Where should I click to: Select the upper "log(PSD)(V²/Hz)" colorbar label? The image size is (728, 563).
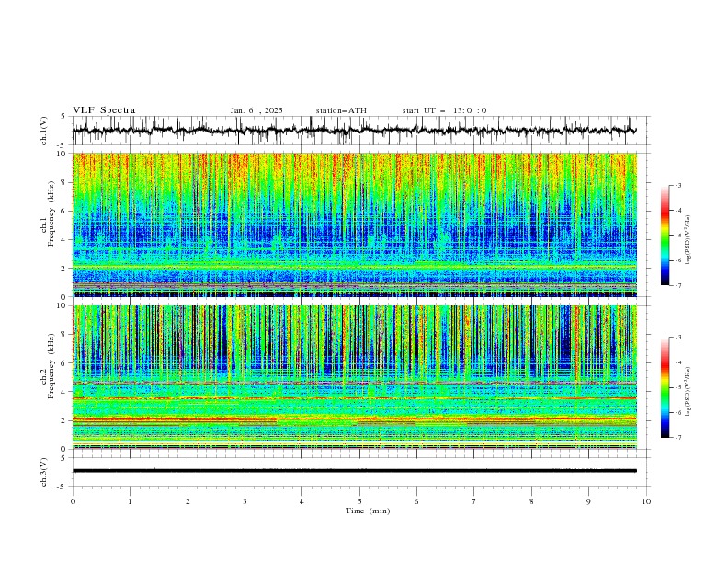click(x=688, y=240)
